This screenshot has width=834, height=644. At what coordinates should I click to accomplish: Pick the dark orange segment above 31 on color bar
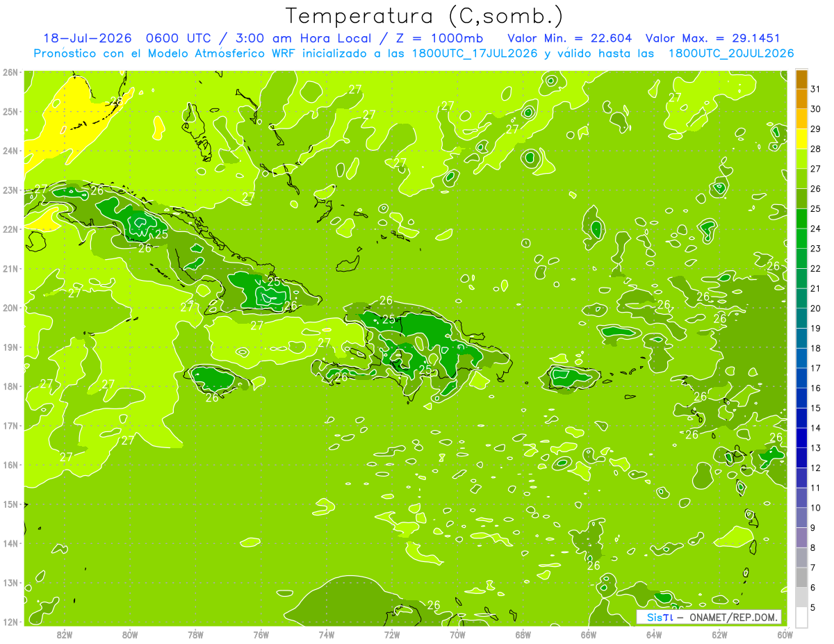click(x=801, y=80)
